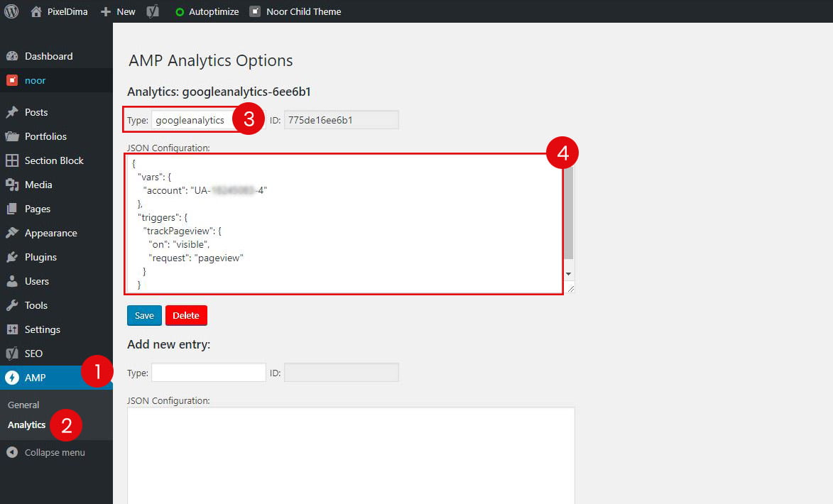The width and height of the screenshot is (833, 504).
Task: Select the AMP menu label
Action: tap(35, 378)
